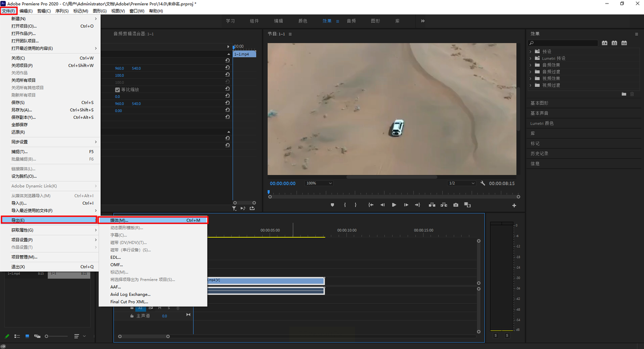Create a new custom bin in Effects panel
This screenshot has height=349, width=644.
[x=624, y=94]
